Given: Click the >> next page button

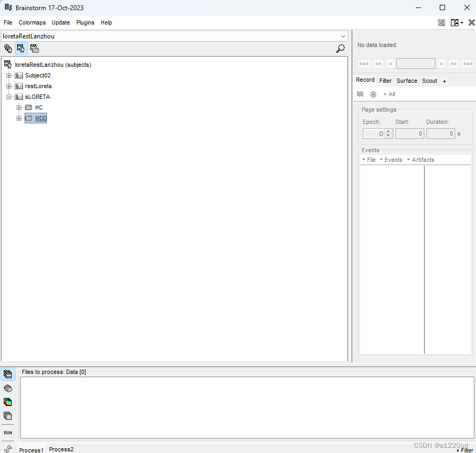Looking at the screenshot, I should [454, 64].
